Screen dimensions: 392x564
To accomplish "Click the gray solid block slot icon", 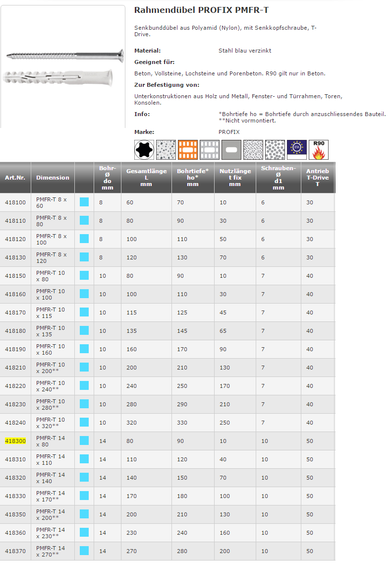I will 231,150.
